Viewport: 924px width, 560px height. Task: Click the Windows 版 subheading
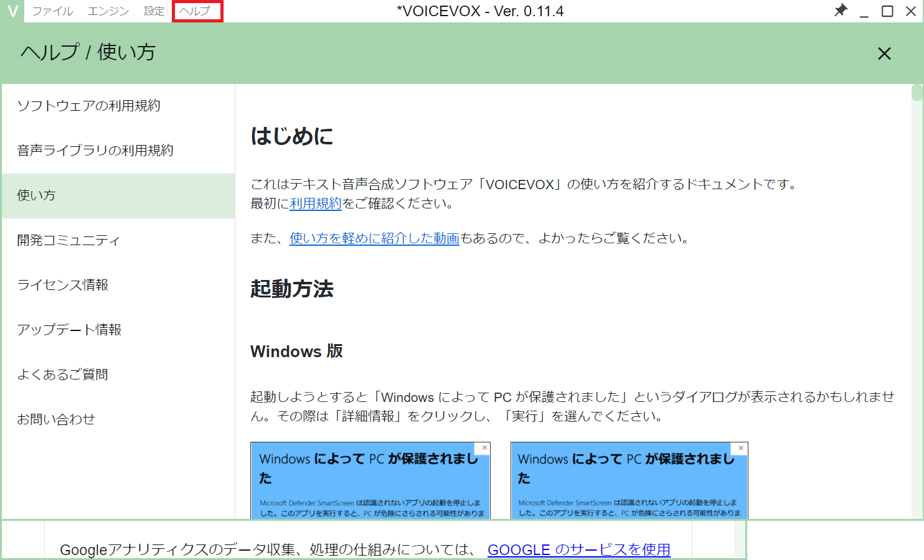tap(296, 351)
